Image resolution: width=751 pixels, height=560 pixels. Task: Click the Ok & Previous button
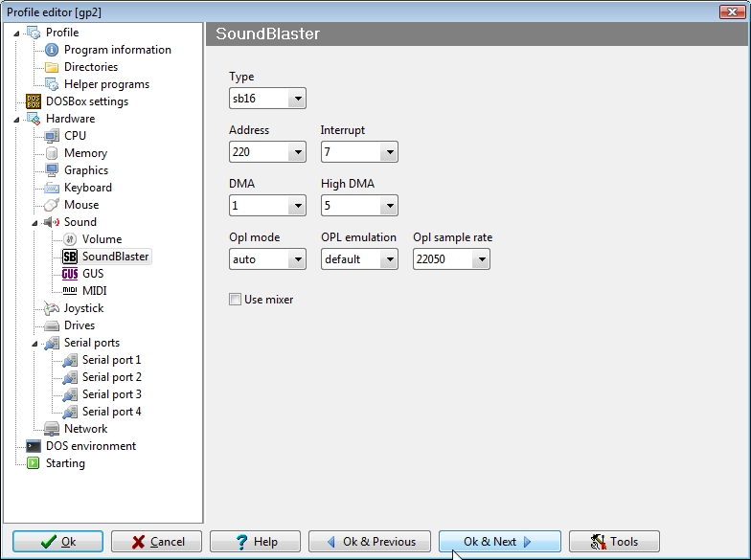coord(370,542)
